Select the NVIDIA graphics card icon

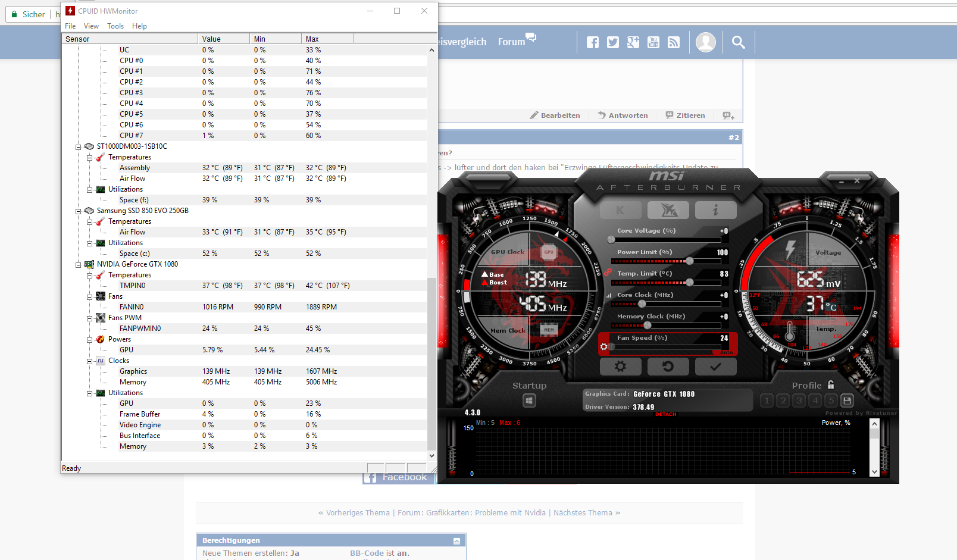[x=89, y=264]
